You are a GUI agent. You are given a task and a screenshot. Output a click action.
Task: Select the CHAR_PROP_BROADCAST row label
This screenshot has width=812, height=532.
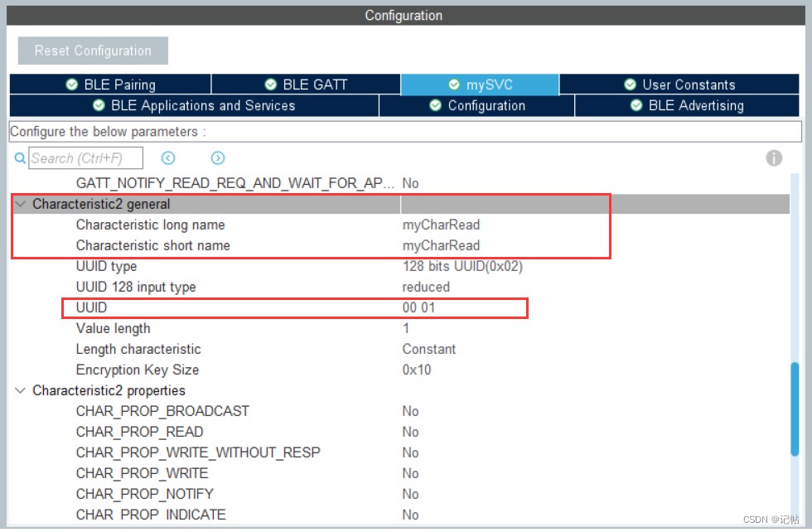[x=162, y=411]
